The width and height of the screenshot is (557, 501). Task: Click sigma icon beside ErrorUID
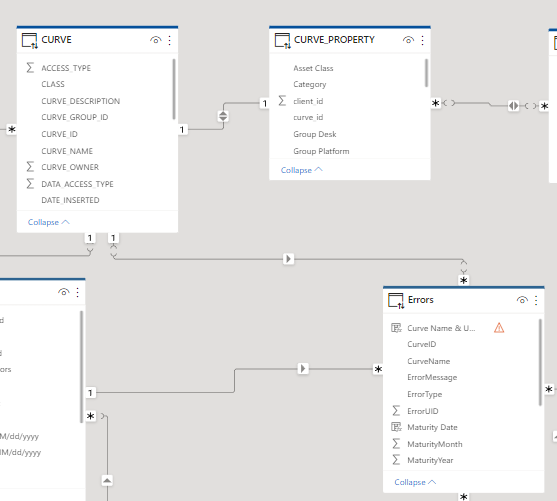pos(396,410)
